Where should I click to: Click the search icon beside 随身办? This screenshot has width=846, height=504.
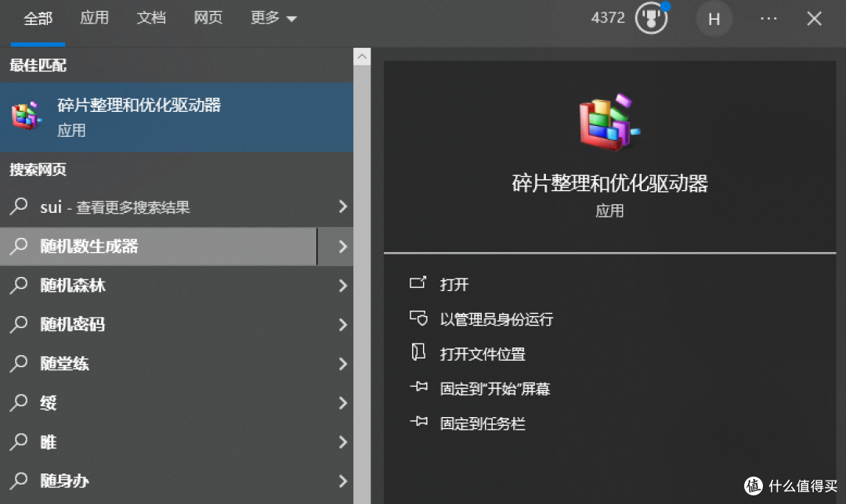19,481
